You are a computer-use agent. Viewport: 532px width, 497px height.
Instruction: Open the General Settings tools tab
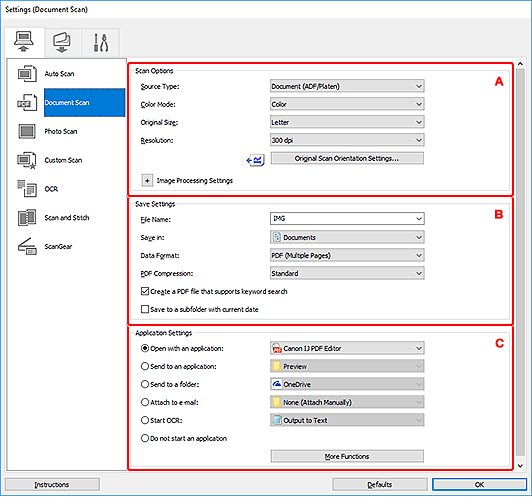pos(101,42)
